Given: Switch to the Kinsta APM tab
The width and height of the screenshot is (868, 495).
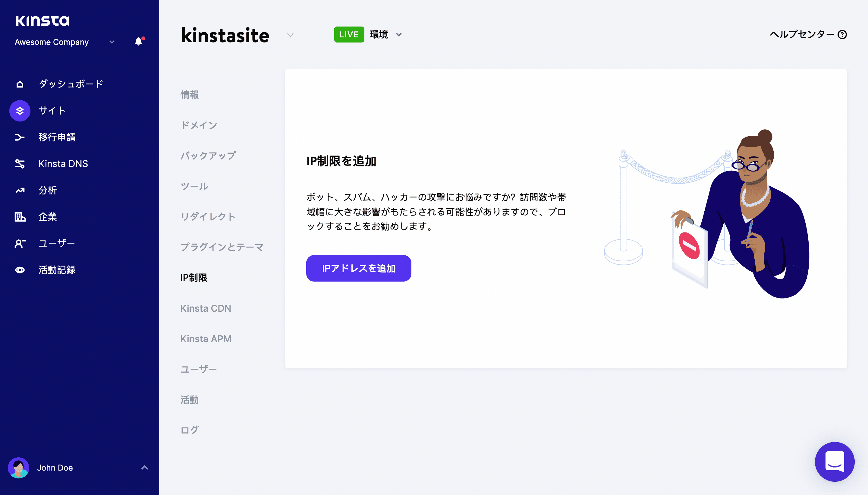Looking at the screenshot, I should 206,339.
